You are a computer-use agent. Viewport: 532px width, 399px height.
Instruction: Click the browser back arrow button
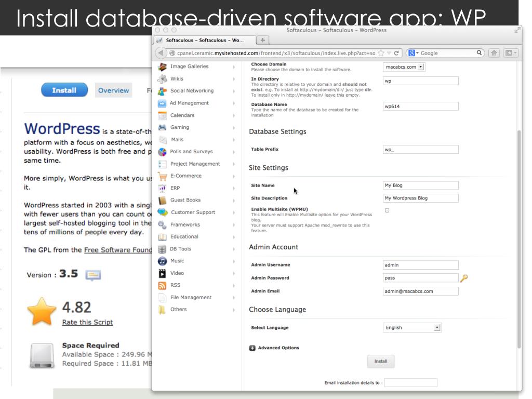tap(161, 53)
